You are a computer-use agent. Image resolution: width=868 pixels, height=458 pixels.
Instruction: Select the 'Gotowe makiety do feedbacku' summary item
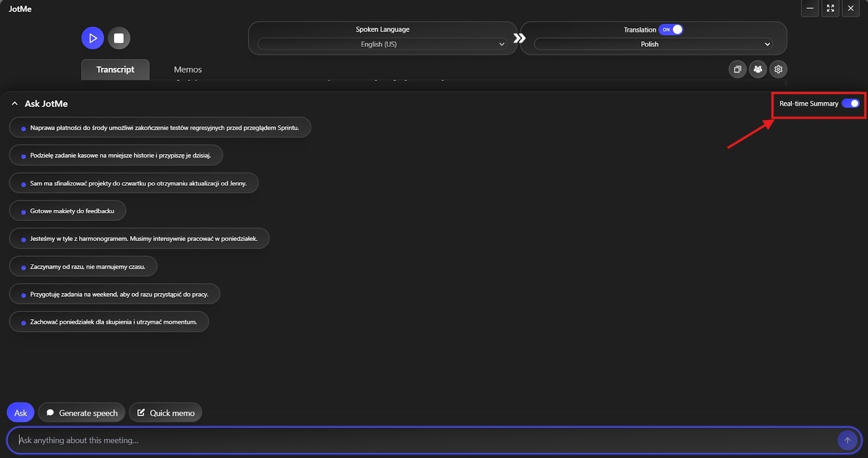pos(68,211)
